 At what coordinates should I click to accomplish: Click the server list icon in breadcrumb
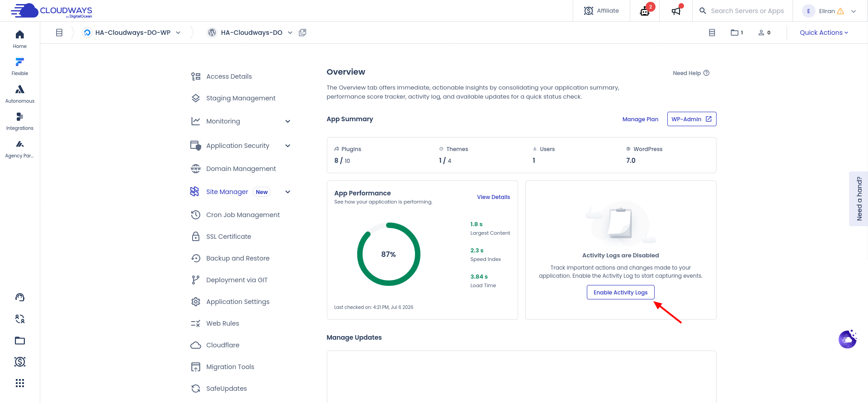59,33
